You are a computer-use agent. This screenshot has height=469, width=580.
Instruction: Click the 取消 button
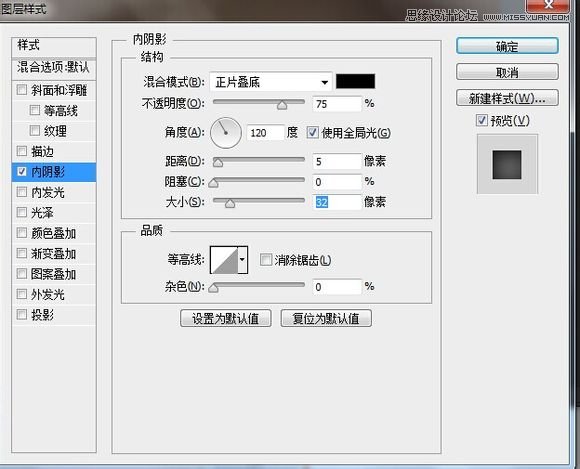point(507,72)
